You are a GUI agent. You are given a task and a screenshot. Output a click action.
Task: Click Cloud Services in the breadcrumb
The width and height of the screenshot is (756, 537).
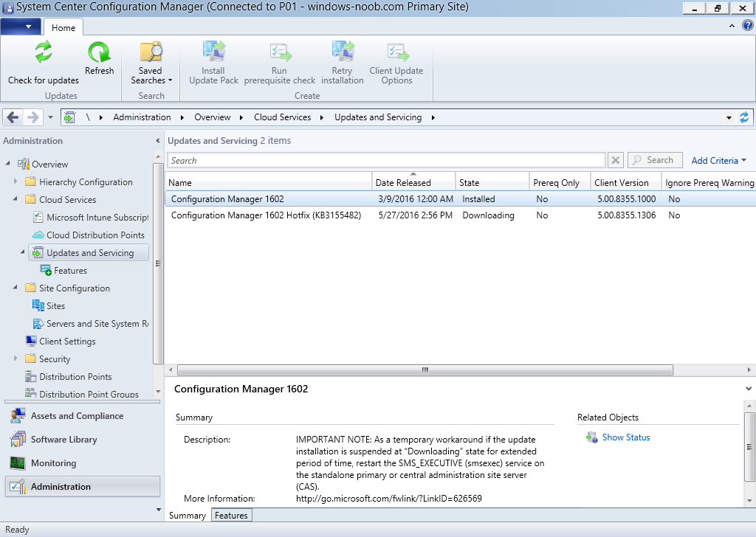[283, 117]
